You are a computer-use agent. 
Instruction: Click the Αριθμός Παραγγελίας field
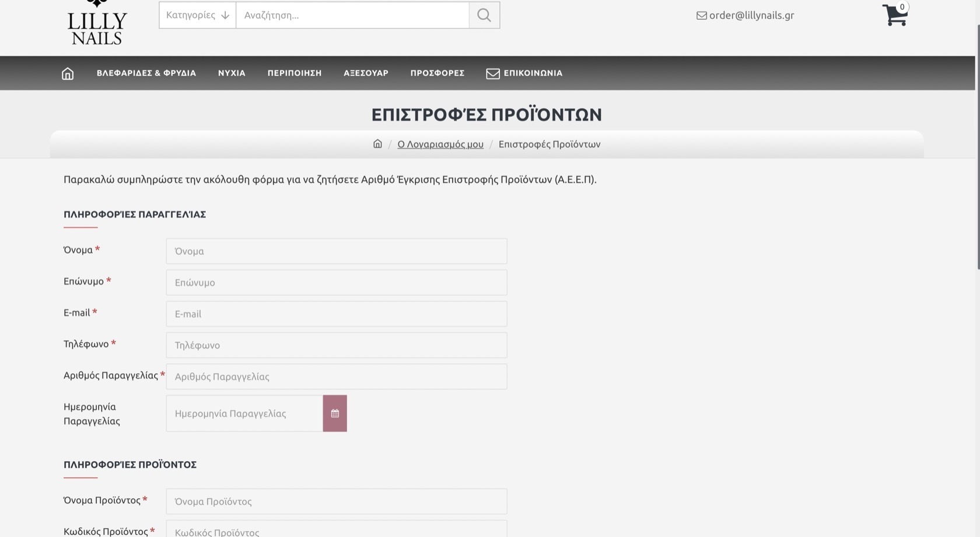[x=336, y=376]
